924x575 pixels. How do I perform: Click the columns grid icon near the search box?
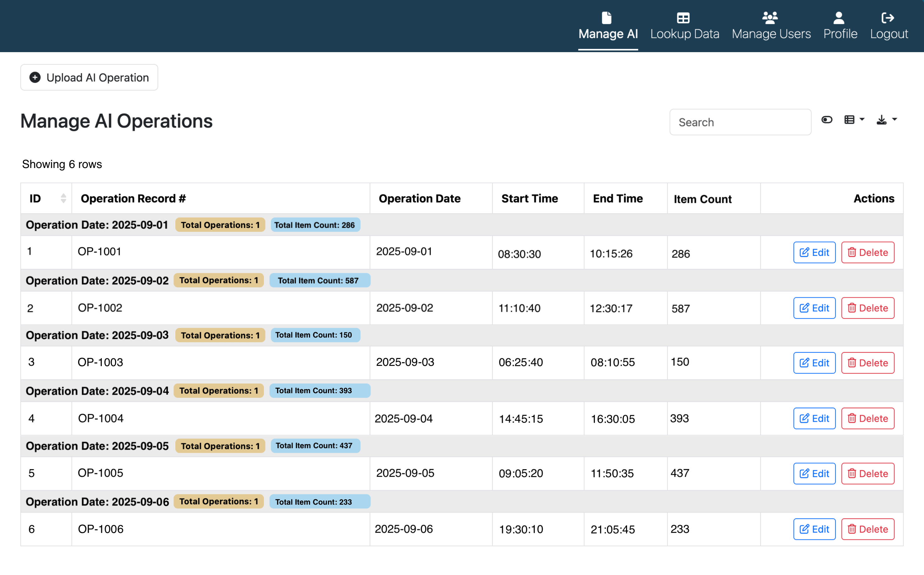pyautogui.click(x=850, y=119)
